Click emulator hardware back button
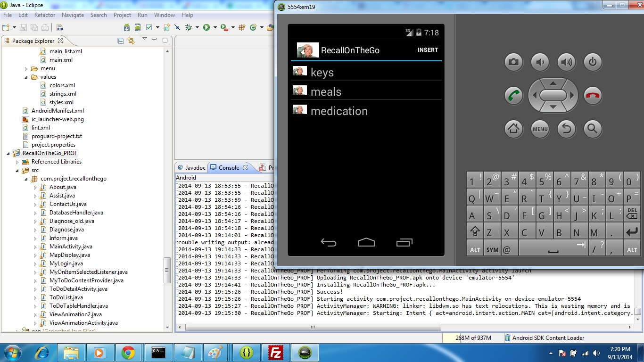644x362 pixels. (x=566, y=129)
